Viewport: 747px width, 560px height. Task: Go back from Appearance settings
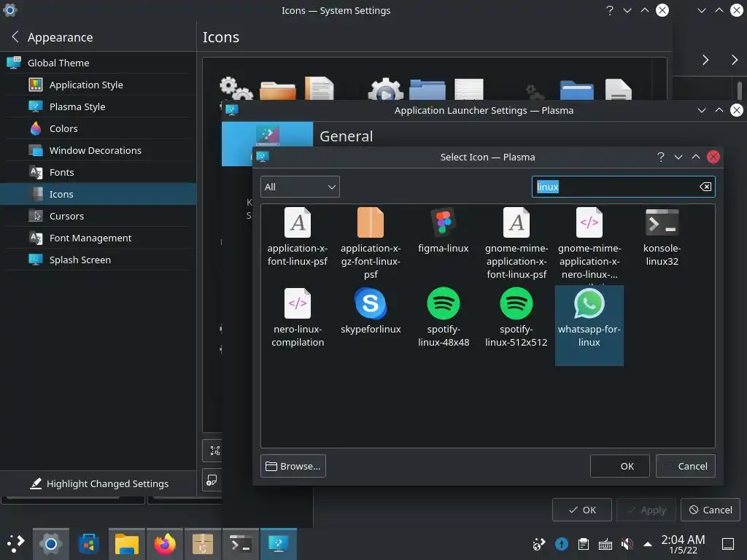click(15, 36)
